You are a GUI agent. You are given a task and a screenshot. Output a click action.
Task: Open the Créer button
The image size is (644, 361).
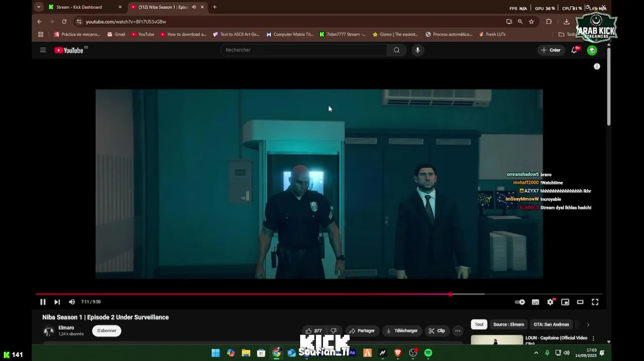point(551,50)
